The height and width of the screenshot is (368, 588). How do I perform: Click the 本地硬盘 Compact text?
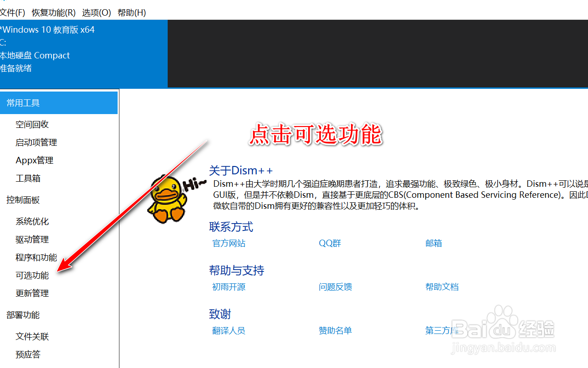pyautogui.click(x=35, y=55)
